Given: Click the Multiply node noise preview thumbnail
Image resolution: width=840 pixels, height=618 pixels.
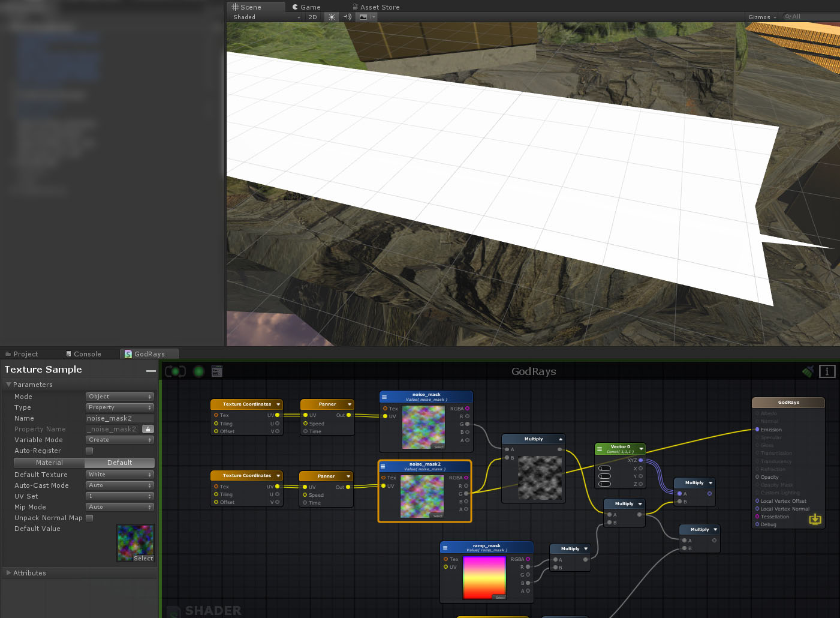Looking at the screenshot, I should pos(540,478).
